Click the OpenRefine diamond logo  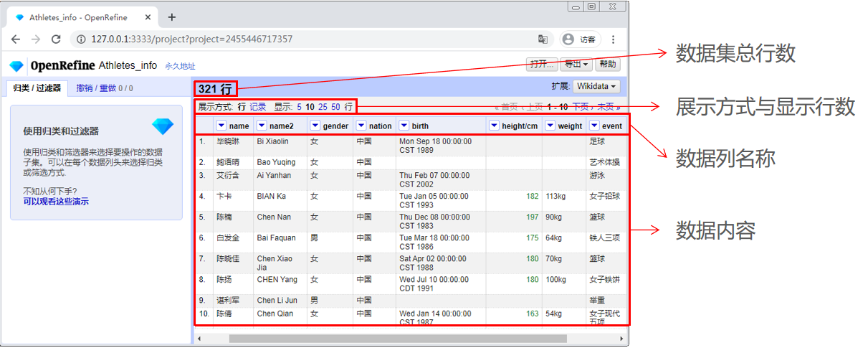coord(16,66)
